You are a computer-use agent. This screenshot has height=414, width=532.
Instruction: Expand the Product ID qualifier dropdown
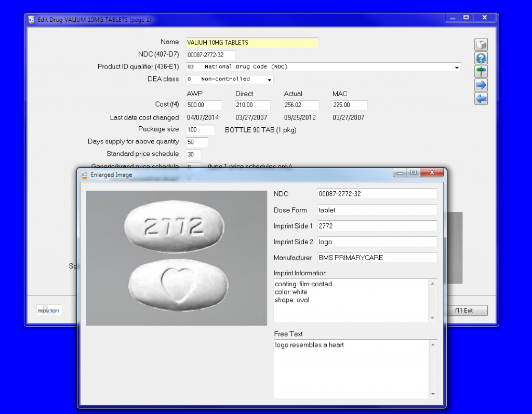pos(457,67)
